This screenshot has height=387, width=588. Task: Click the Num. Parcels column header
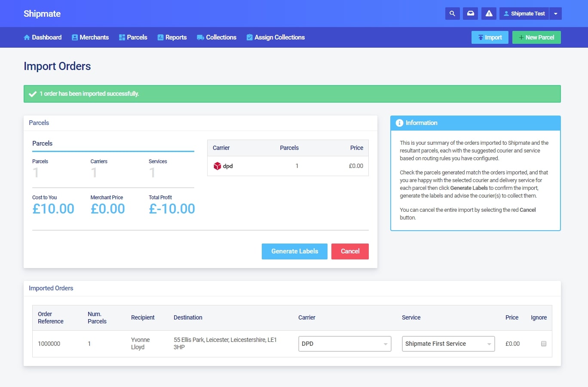(97, 317)
